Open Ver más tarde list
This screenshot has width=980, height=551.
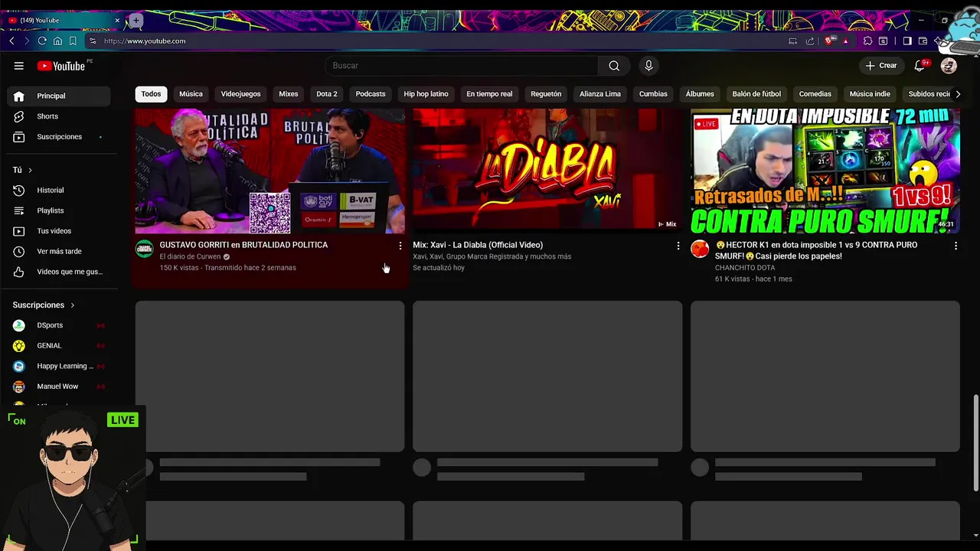point(58,251)
